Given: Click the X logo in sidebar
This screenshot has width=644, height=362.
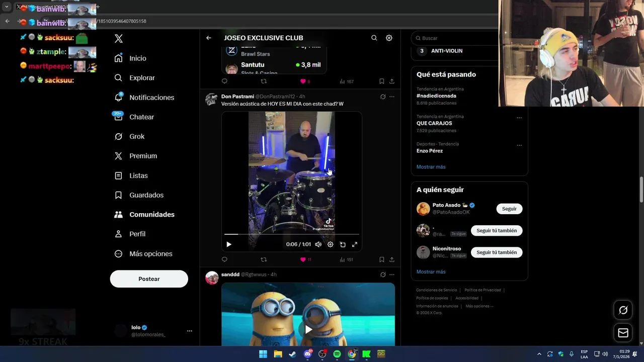Looking at the screenshot, I should pos(119,39).
